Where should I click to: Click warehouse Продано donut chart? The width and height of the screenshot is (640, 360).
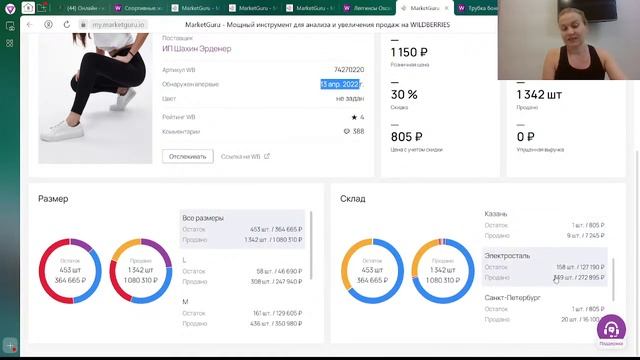[443, 271]
